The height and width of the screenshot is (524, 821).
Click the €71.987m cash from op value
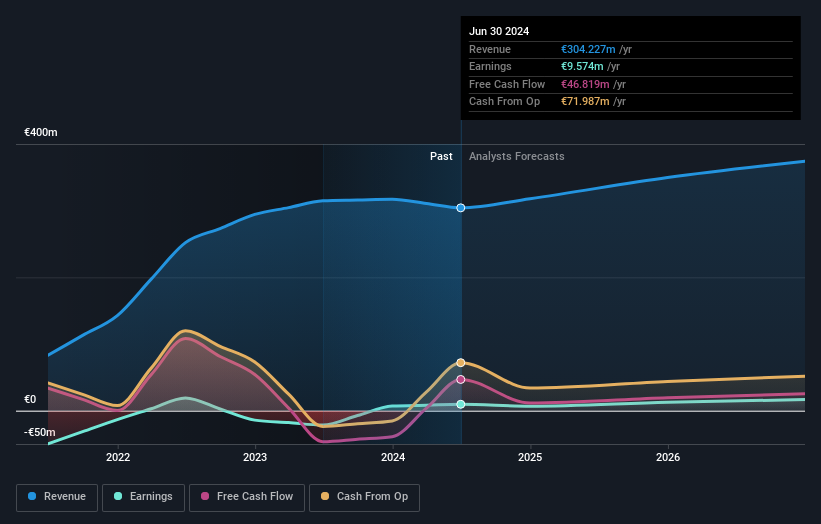(585, 102)
